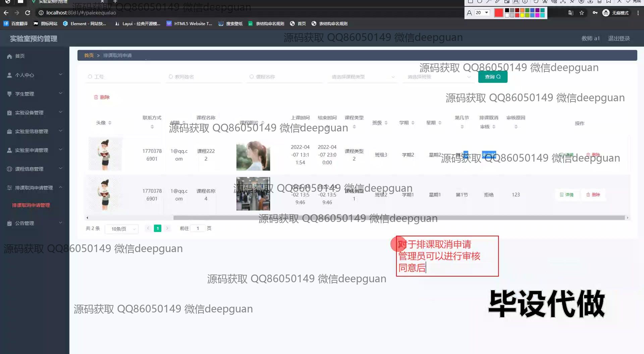Viewport: 644px width, 354px height.
Task: Sort by 审核原因 column sort arrows
Action: point(516,127)
